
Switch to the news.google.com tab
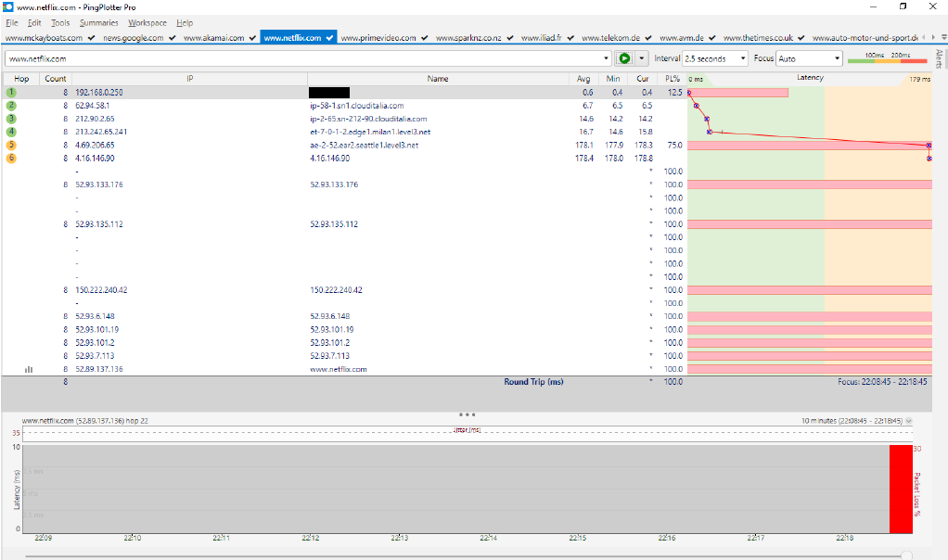[133, 37]
